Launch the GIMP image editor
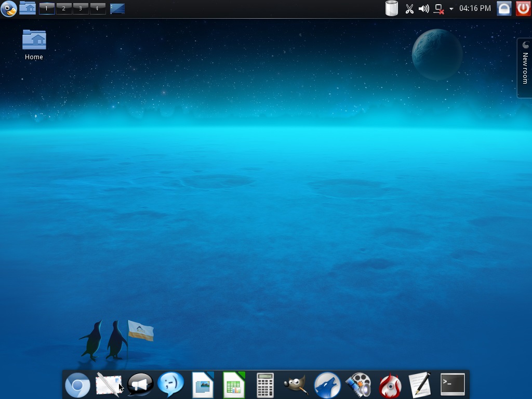This screenshot has height=399, width=532. point(296,385)
